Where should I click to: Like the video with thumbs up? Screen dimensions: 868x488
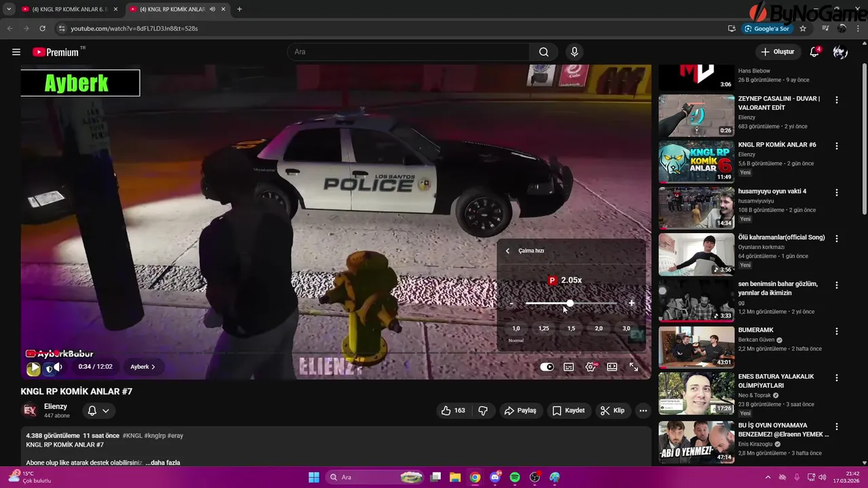tap(452, 411)
